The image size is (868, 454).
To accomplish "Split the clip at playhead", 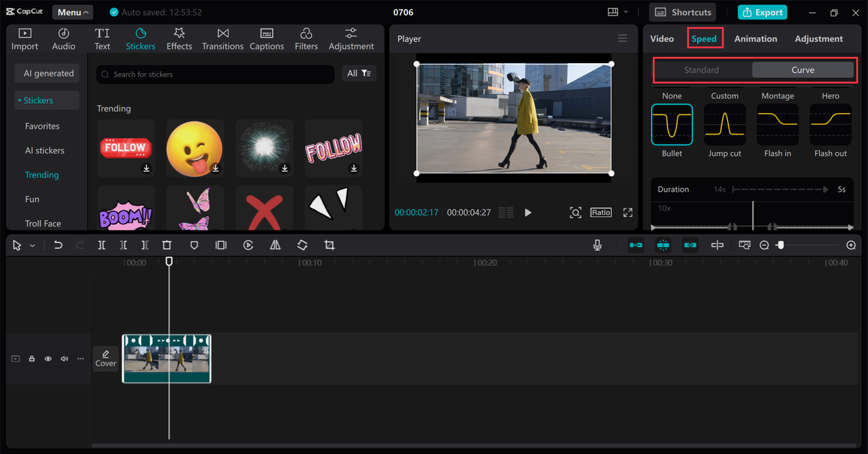I will [102, 245].
